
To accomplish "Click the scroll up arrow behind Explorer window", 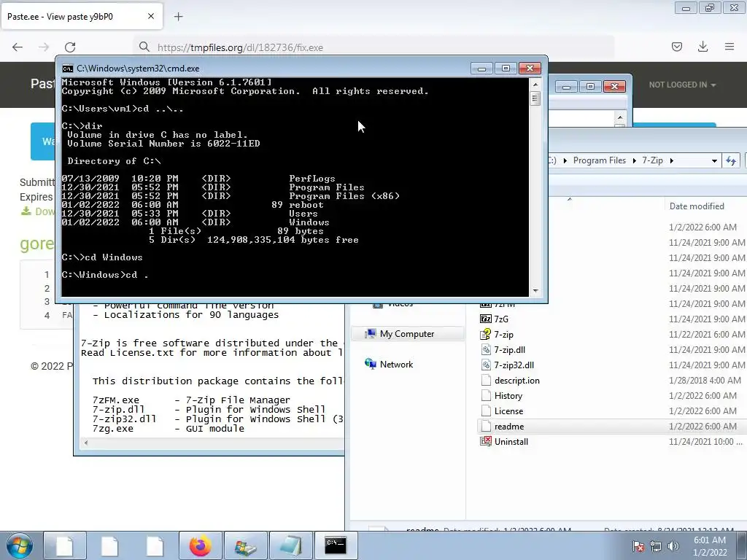I will coord(620,117).
